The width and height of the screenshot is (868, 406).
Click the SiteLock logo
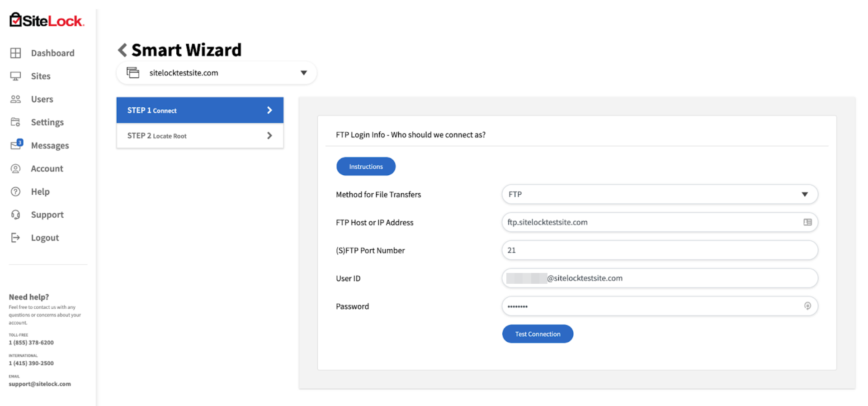[47, 20]
